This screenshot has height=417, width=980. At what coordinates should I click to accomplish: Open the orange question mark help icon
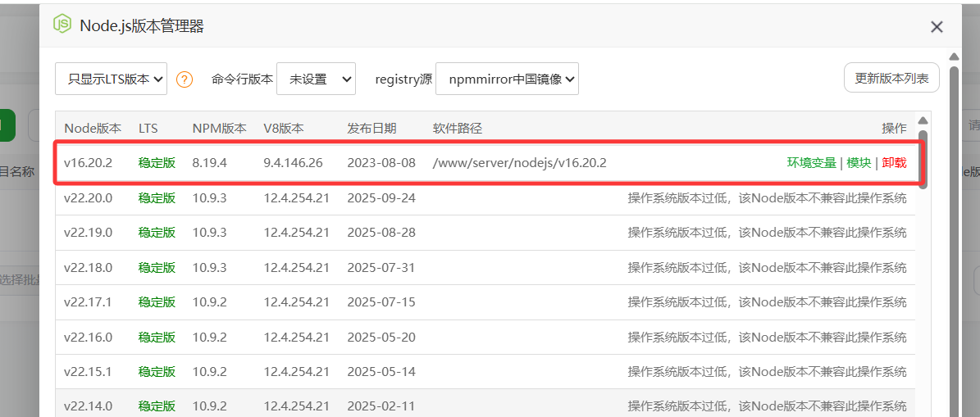pos(185,79)
